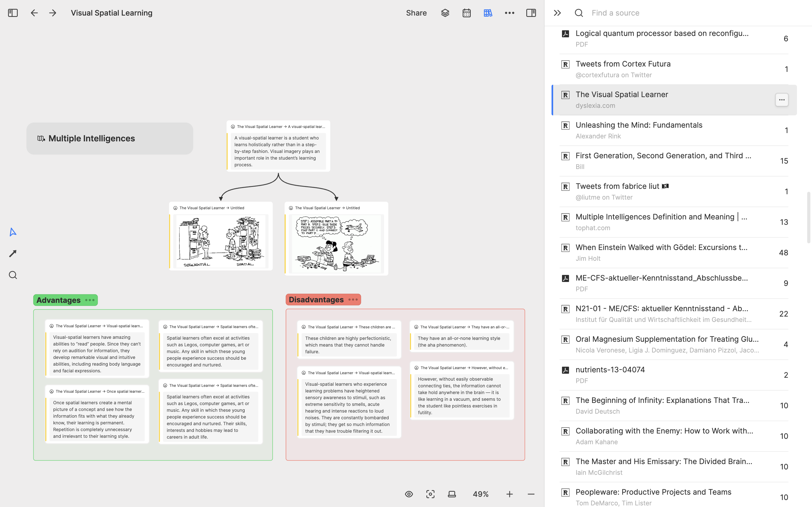Image resolution: width=812 pixels, height=507 pixels.
Task: Click the zoom-to-fit focus icon
Action: 430,494
